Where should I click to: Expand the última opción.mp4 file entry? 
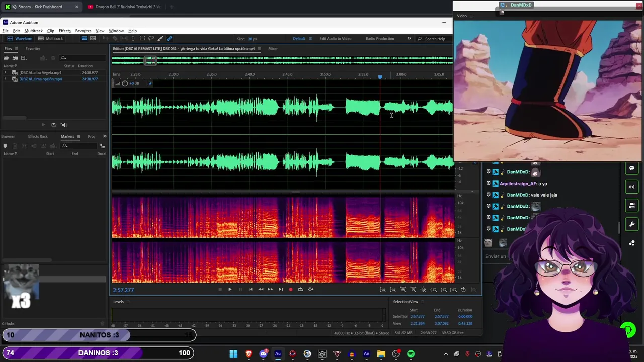tap(5, 79)
